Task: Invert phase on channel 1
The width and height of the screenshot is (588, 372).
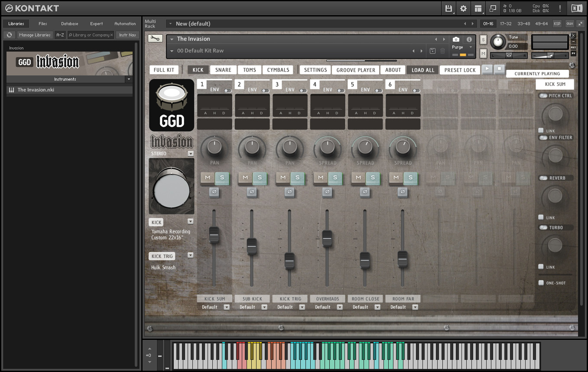Action: tap(214, 192)
